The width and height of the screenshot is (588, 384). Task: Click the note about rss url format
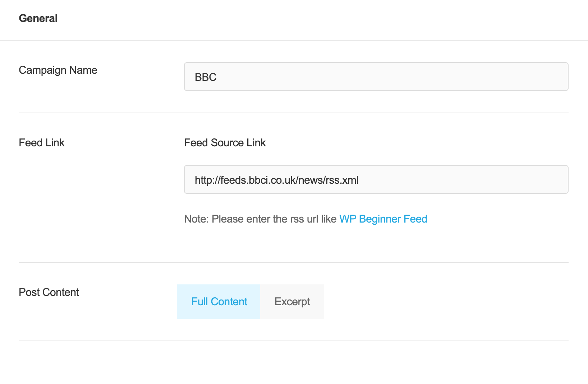(261, 219)
